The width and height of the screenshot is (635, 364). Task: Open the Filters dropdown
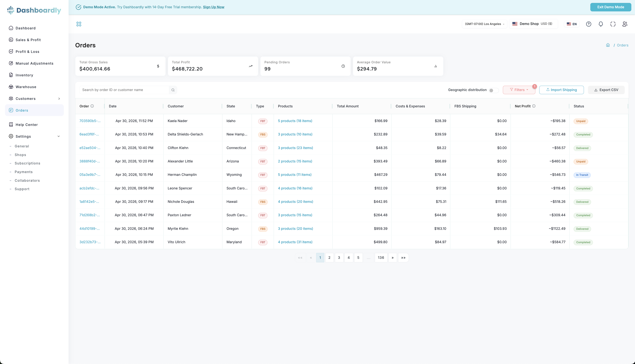pyautogui.click(x=519, y=90)
